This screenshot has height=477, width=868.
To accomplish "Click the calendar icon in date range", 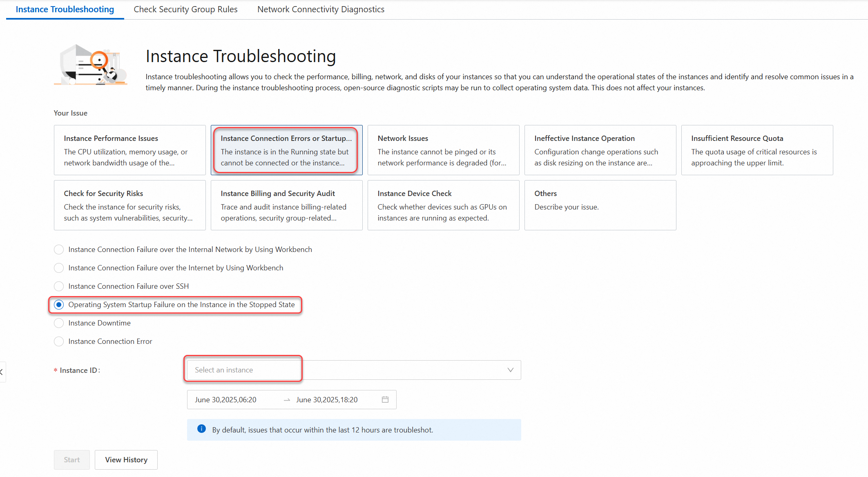I will point(385,399).
